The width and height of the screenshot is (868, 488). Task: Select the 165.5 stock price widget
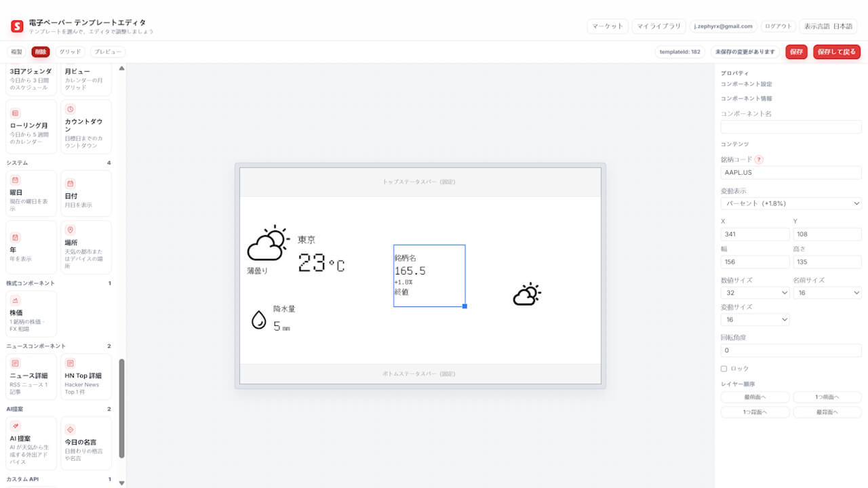pos(429,276)
